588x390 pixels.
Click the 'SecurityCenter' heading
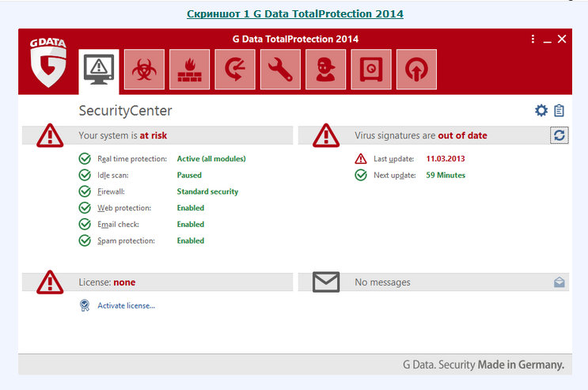click(125, 111)
